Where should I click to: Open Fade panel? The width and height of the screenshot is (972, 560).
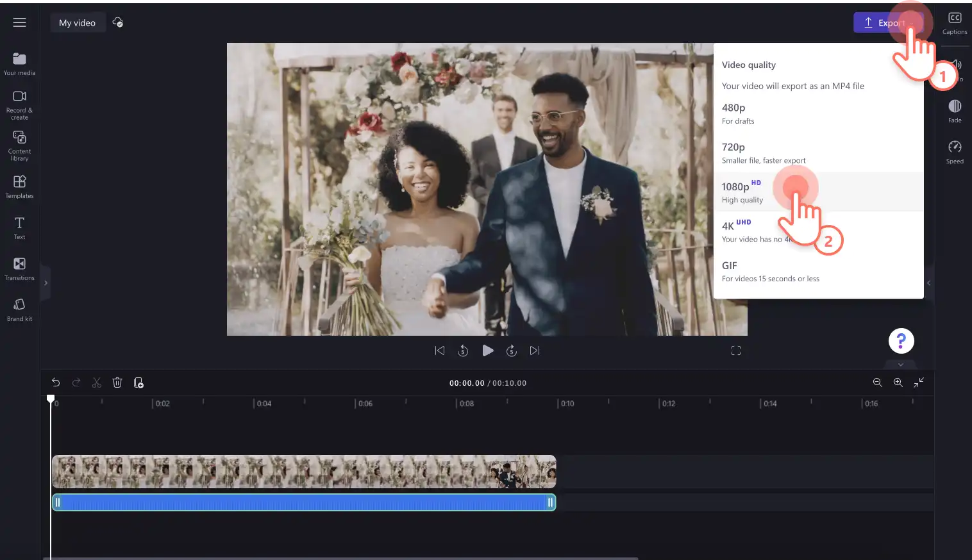(x=955, y=111)
